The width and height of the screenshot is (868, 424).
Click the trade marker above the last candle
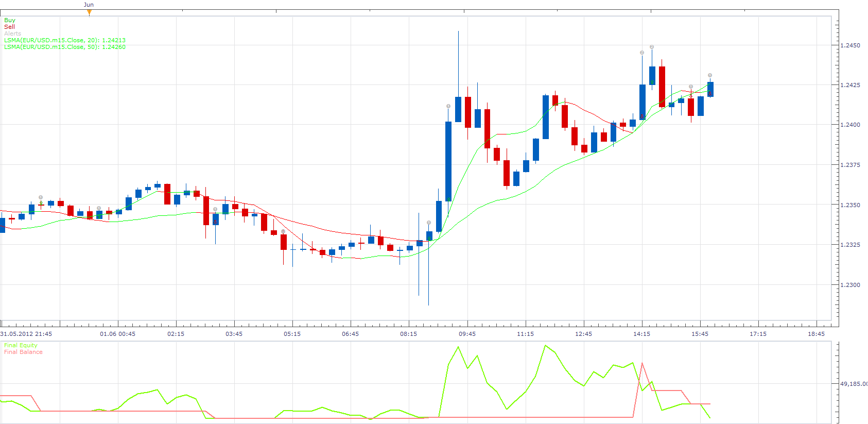pyautogui.click(x=710, y=75)
